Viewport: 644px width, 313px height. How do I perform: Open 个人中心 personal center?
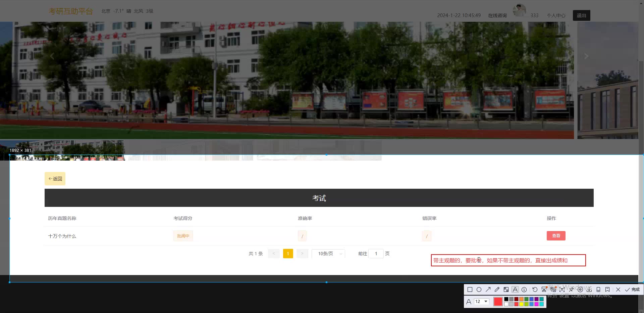click(x=556, y=15)
